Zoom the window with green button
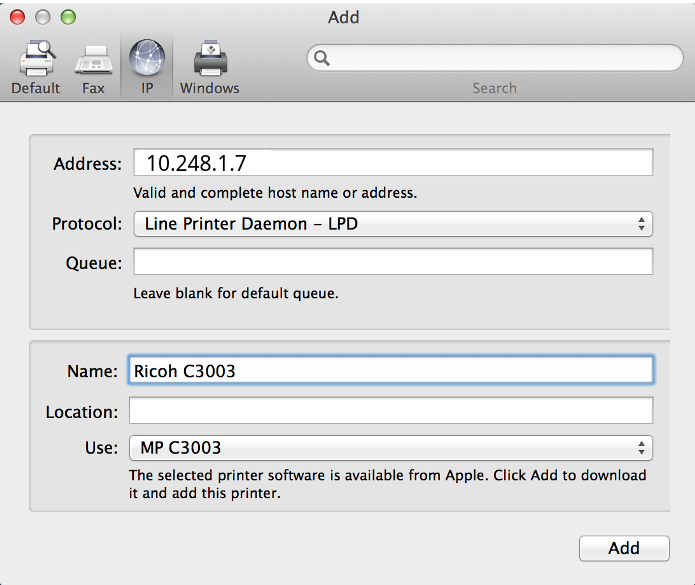 (x=68, y=17)
